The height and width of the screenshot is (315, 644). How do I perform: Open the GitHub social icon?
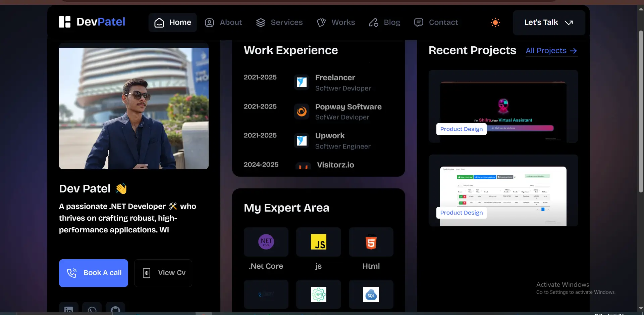(115, 309)
